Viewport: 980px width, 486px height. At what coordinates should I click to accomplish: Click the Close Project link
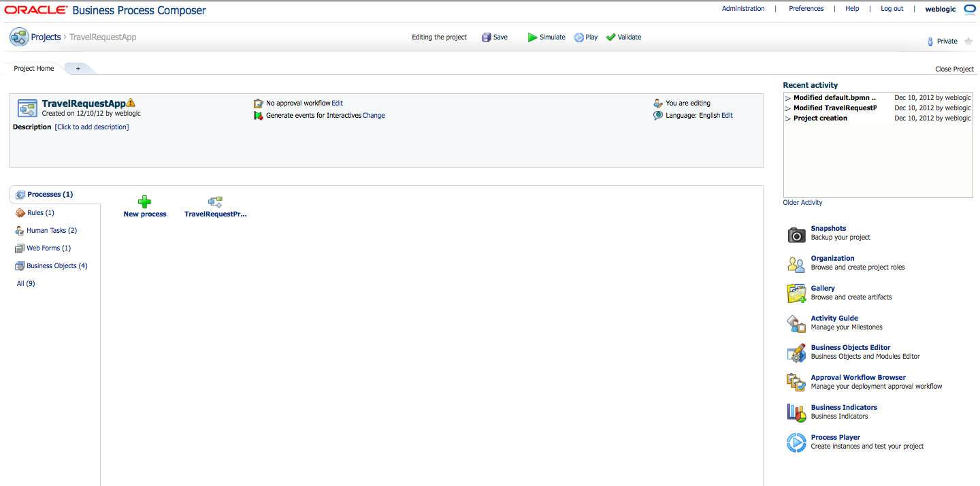(x=954, y=69)
